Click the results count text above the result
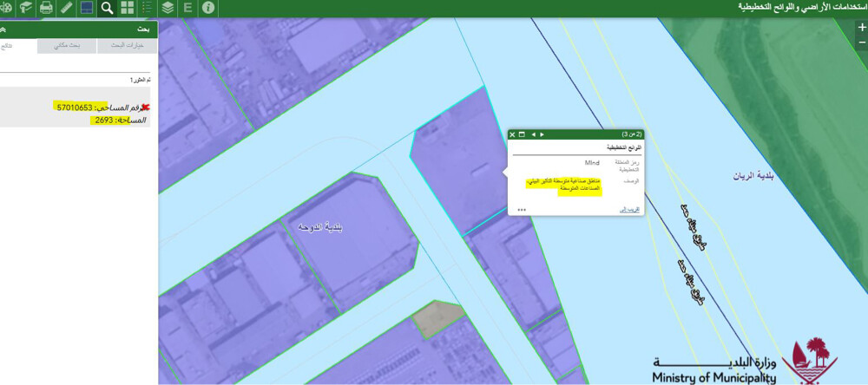This screenshot has height=385, width=868. pos(140,80)
